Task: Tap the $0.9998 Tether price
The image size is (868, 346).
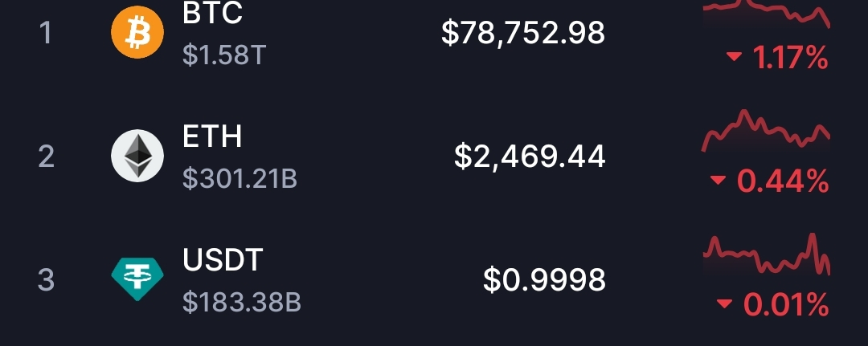Action: pos(544,279)
